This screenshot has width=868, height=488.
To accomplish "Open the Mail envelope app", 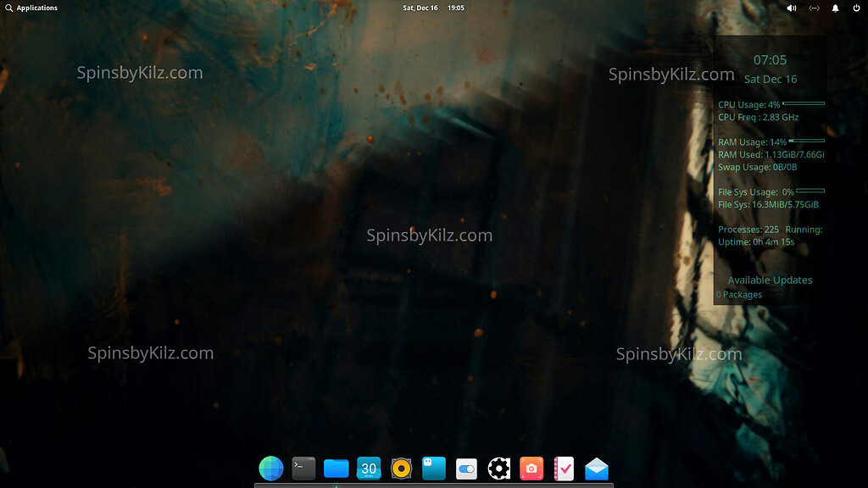I will 597,468.
